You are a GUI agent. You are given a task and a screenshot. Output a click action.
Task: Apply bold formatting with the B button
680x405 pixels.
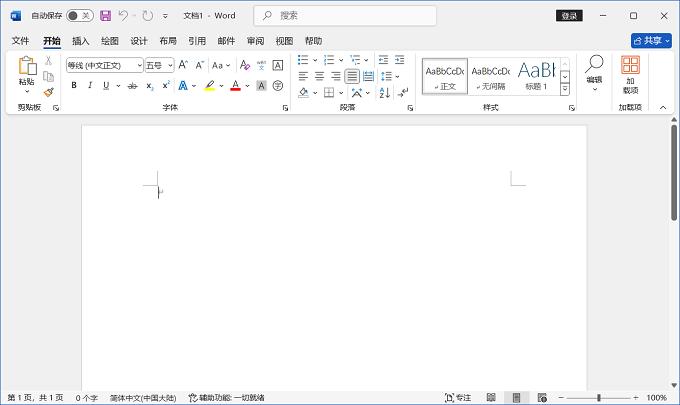pos(74,85)
